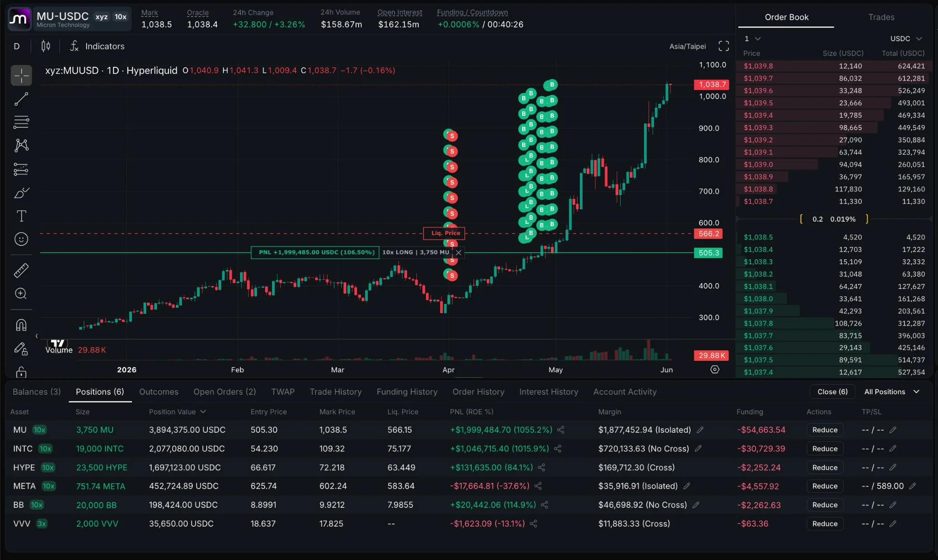Viewport: 938px width, 560px height.
Task: Select the ruler measure tool
Action: pos(22,271)
